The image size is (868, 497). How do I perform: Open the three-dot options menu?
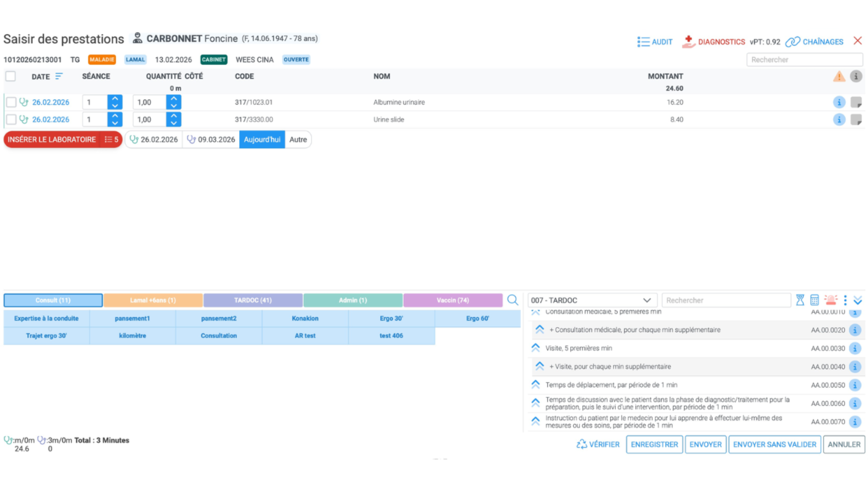[845, 300]
